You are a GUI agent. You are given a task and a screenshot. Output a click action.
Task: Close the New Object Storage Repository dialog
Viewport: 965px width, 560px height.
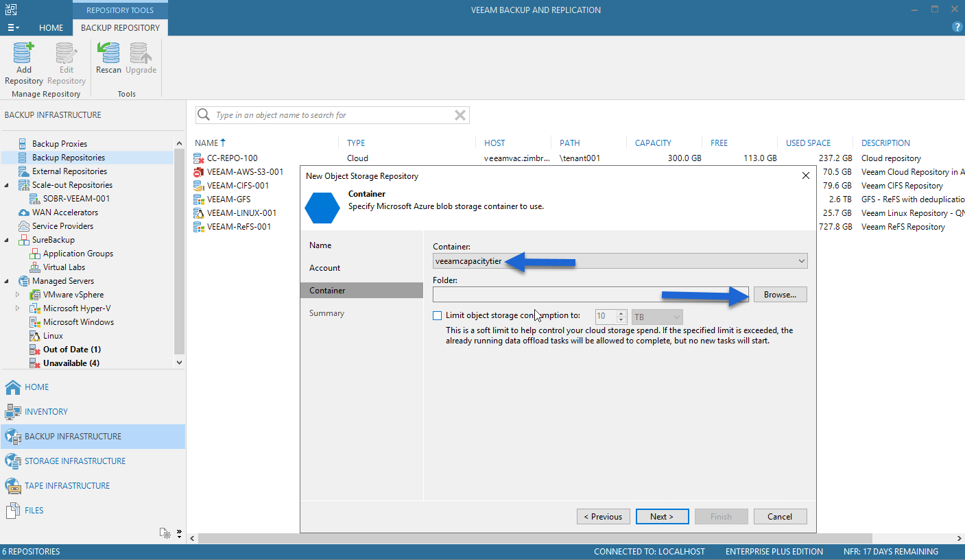(806, 175)
